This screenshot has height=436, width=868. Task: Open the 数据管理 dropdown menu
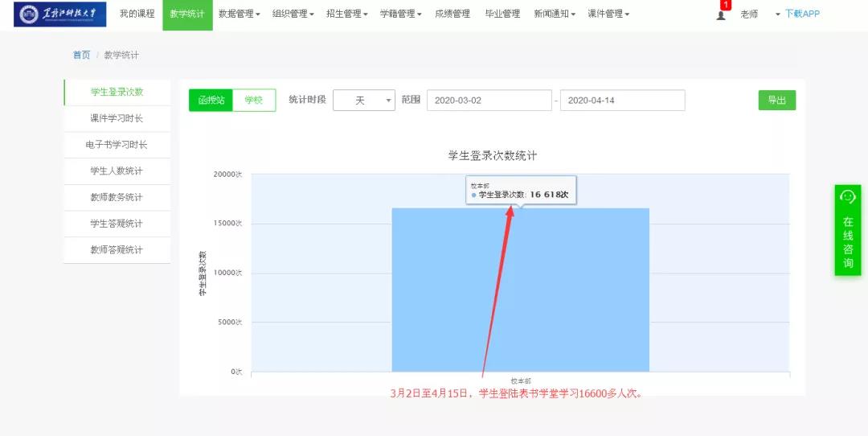239,14
